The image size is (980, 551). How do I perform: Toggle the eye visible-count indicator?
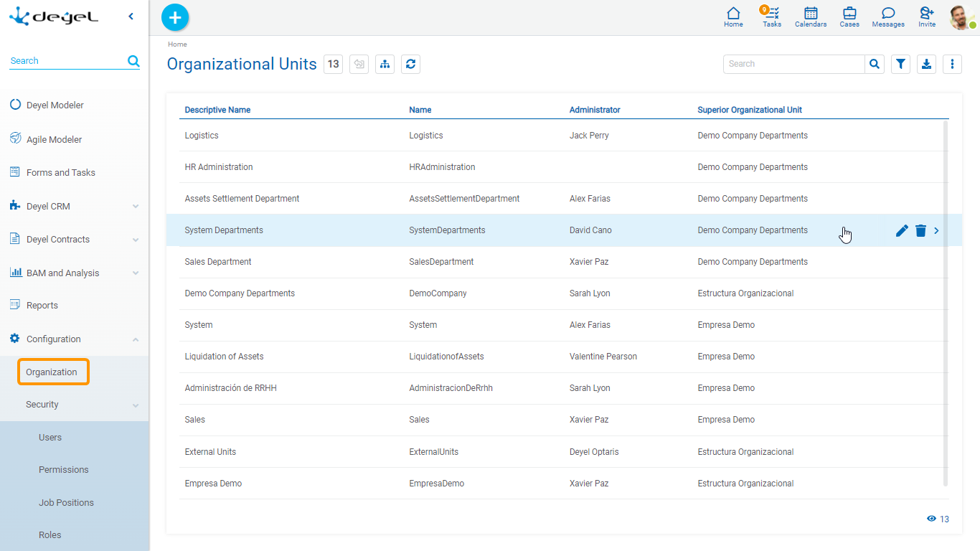coord(931,519)
